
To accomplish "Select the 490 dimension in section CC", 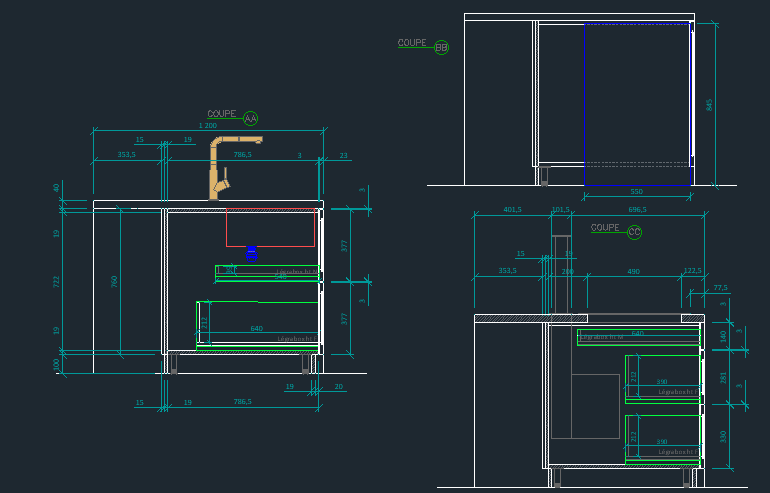I will 633,271.
